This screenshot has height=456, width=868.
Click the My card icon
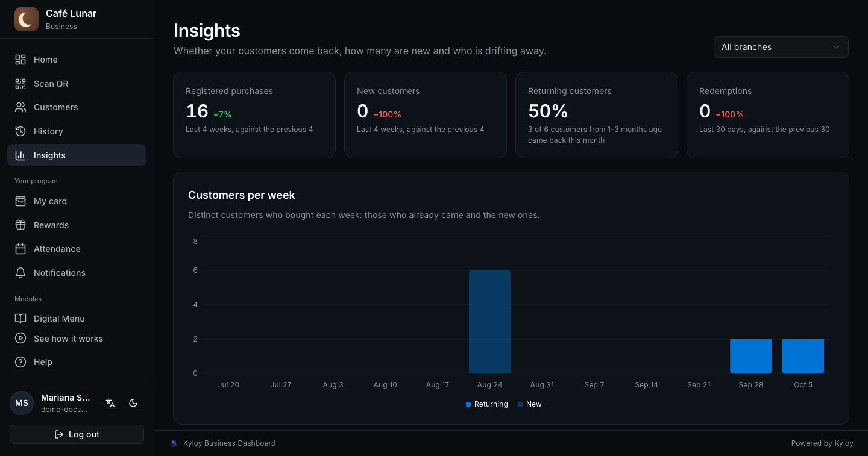coord(20,201)
